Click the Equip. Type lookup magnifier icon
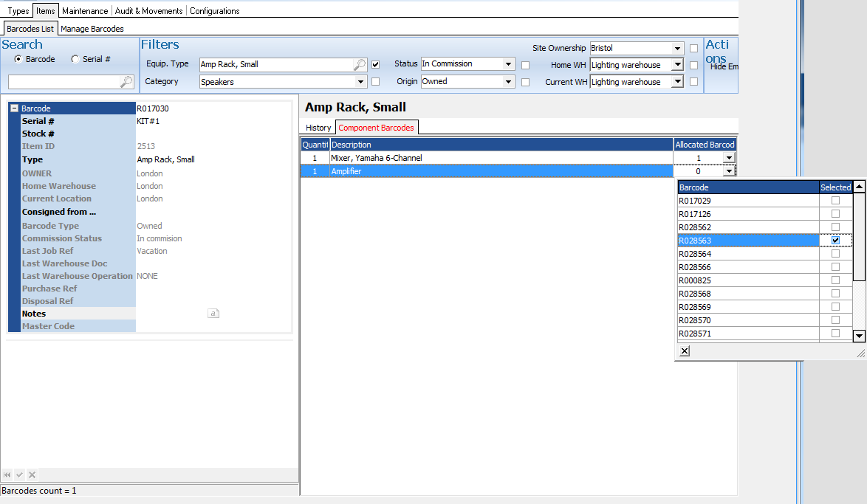 point(359,65)
